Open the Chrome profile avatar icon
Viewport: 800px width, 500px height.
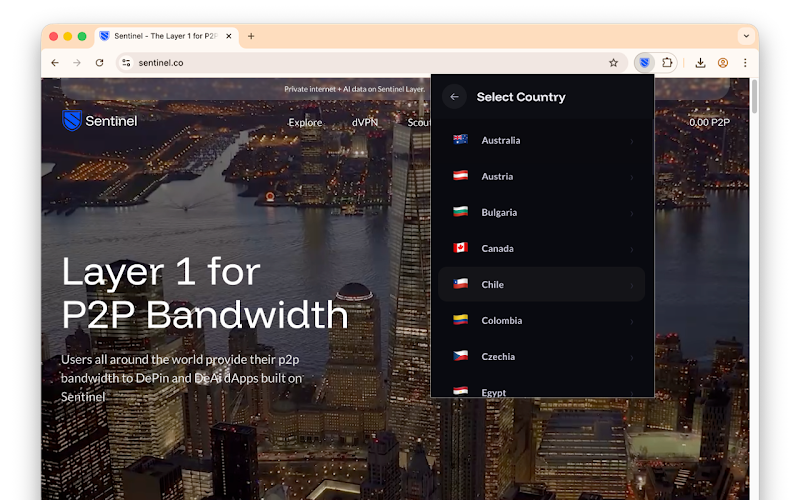pyautogui.click(x=722, y=63)
